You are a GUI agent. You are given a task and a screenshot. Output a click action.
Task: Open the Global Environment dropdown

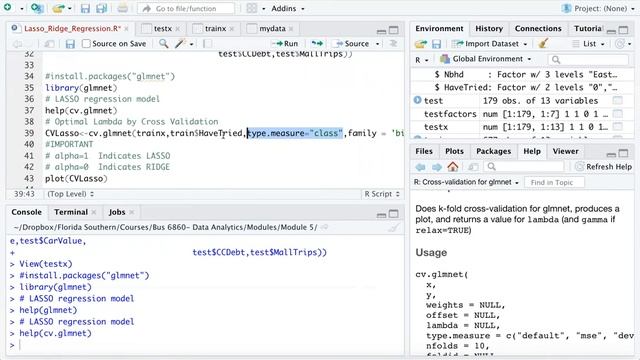[x=486, y=59]
